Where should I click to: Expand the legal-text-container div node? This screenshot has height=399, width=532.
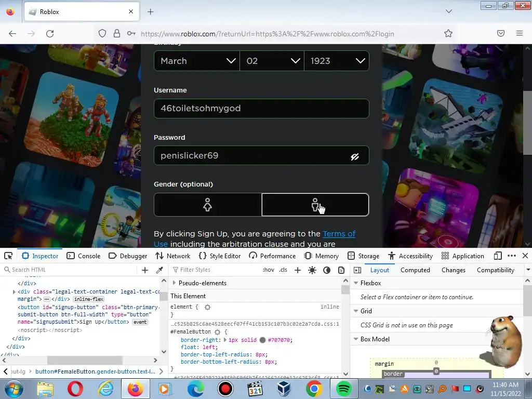tap(14, 292)
